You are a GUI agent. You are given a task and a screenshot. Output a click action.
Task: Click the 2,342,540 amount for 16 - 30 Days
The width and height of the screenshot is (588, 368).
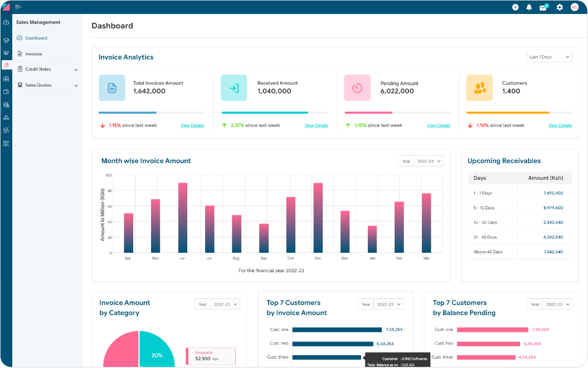click(x=553, y=222)
